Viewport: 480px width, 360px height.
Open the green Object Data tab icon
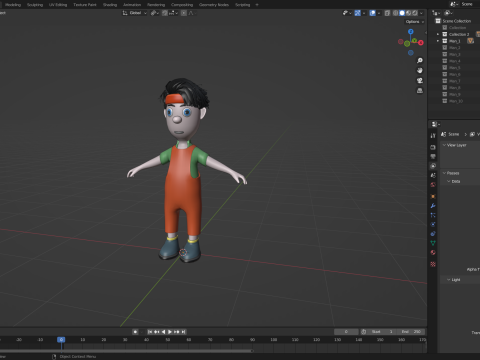pyautogui.click(x=433, y=243)
